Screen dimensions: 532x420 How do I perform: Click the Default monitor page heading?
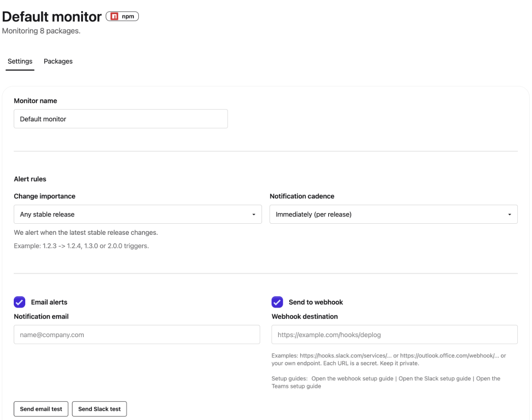52,17
